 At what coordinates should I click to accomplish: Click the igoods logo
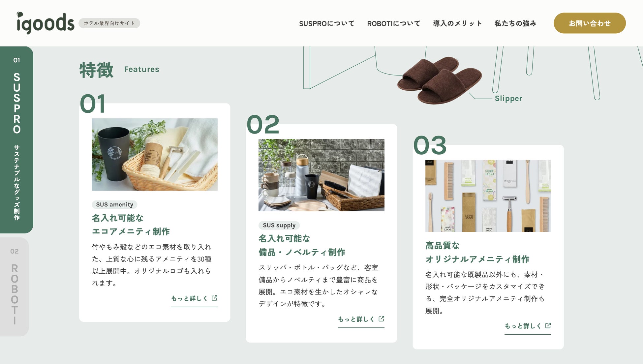pyautogui.click(x=46, y=23)
